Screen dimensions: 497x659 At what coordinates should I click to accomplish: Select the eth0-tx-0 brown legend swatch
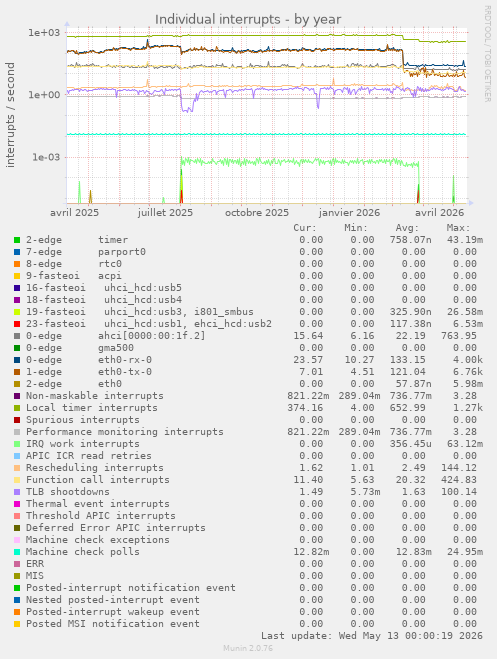coord(17,372)
